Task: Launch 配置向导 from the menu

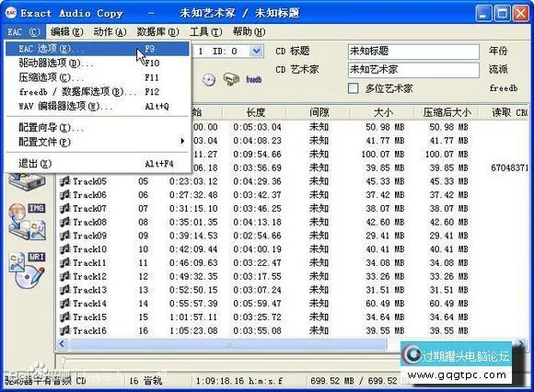Action: [97, 127]
